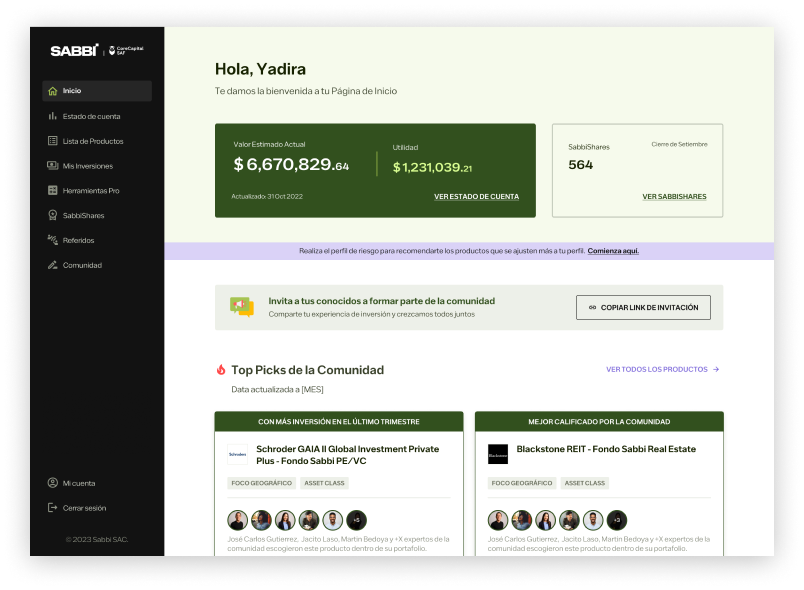The image size is (804, 590).
Task: Click the Herramientas Pro grid icon
Action: (52, 190)
